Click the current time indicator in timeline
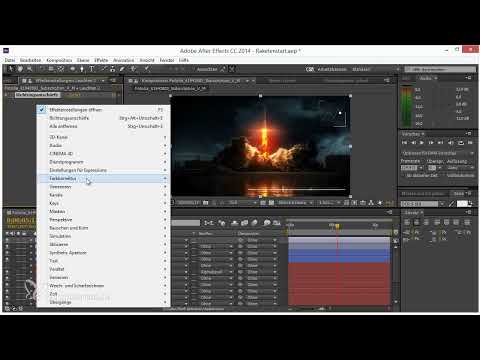 (x=337, y=226)
